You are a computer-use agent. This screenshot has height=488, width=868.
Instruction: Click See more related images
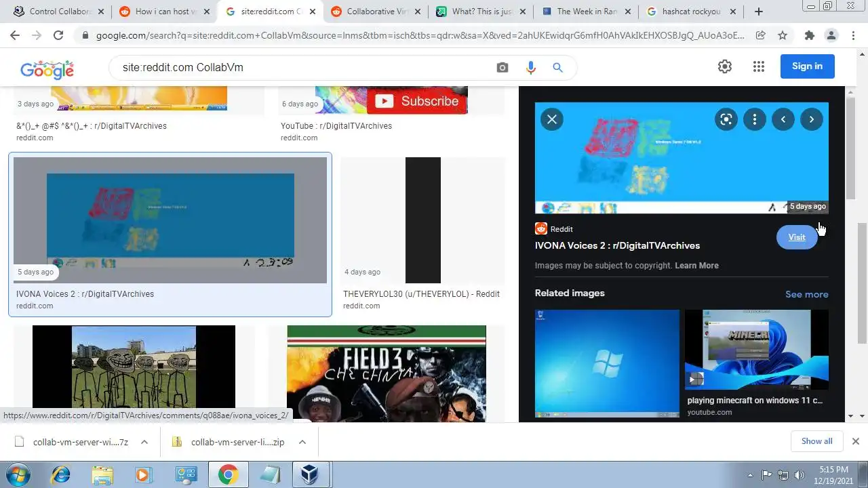tap(806, 294)
